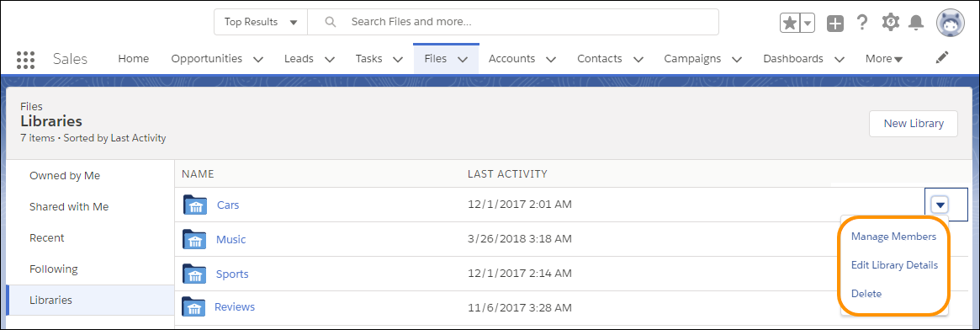Image resolution: width=980 pixels, height=330 pixels.
Task: Select Delete from the row menu
Action: pos(866,293)
